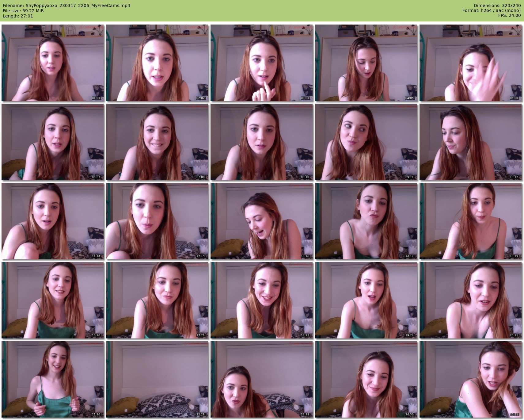Image resolution: width=524 pixels, height=420 pixels.
Task: Select the thumbnail timestamped 05:06
Action: (x=471, y=63)
